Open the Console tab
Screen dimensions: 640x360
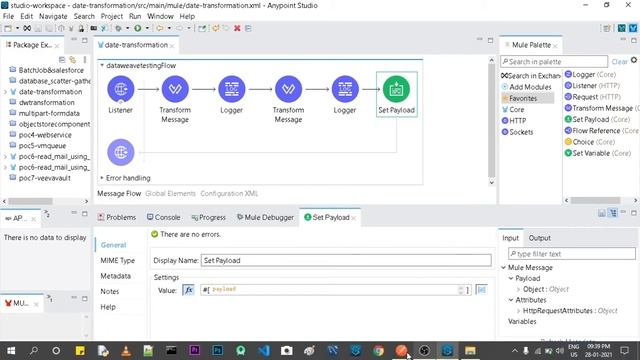point(164,218)
